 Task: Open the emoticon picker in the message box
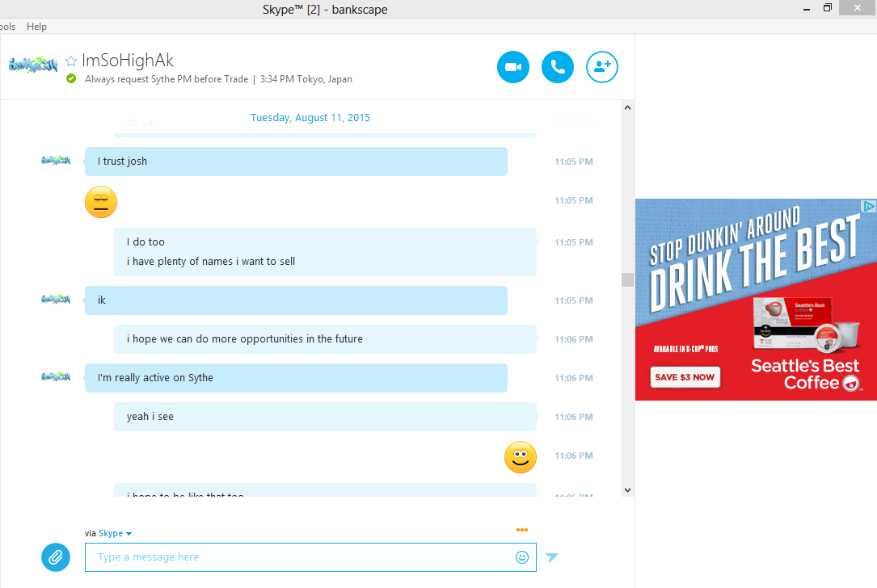522,557
